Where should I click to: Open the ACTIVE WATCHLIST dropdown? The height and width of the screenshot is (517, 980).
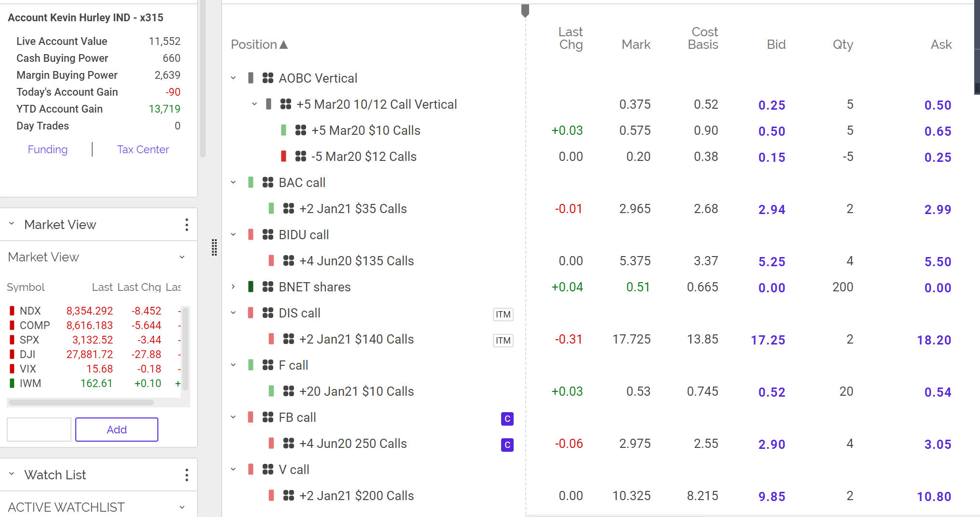point(182,507)
